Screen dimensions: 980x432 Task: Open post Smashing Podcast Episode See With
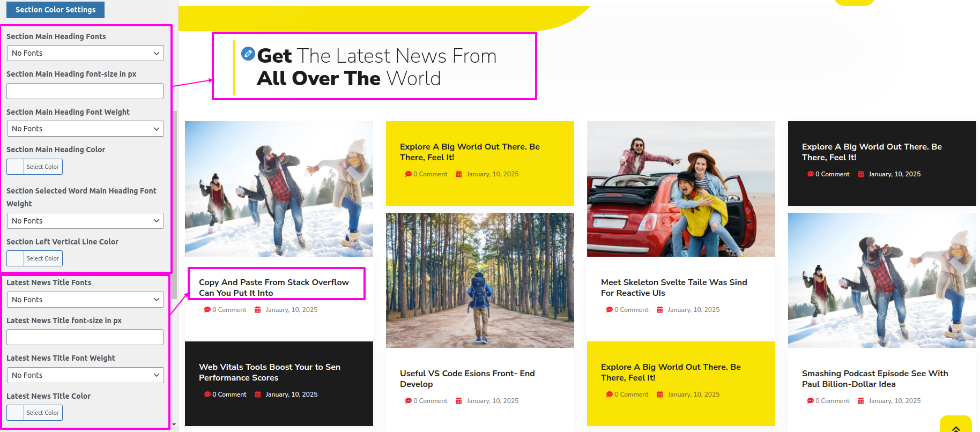[875, 378]
